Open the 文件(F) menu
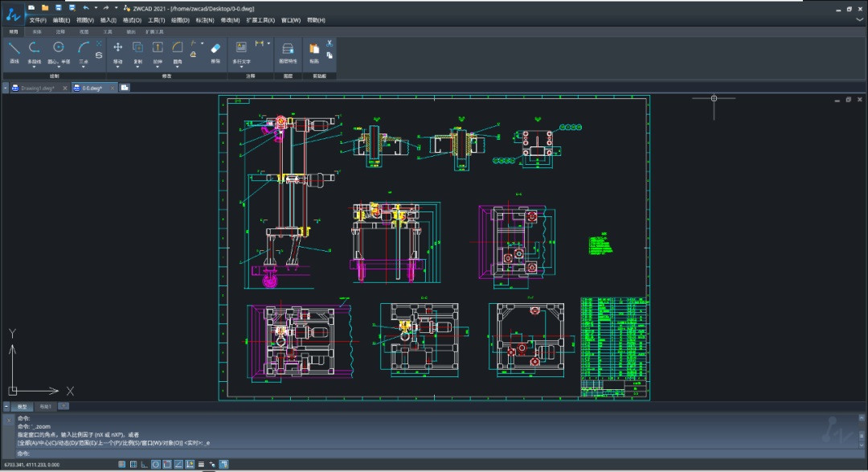Image resolution: width=868 pixels, height=472 pixels. coord(38,20)
